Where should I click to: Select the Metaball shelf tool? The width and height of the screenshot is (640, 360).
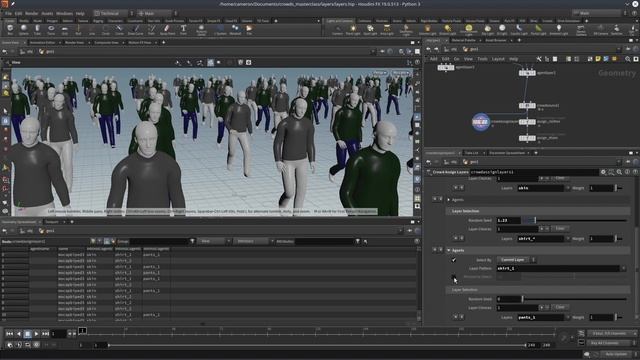pos(235,29)
